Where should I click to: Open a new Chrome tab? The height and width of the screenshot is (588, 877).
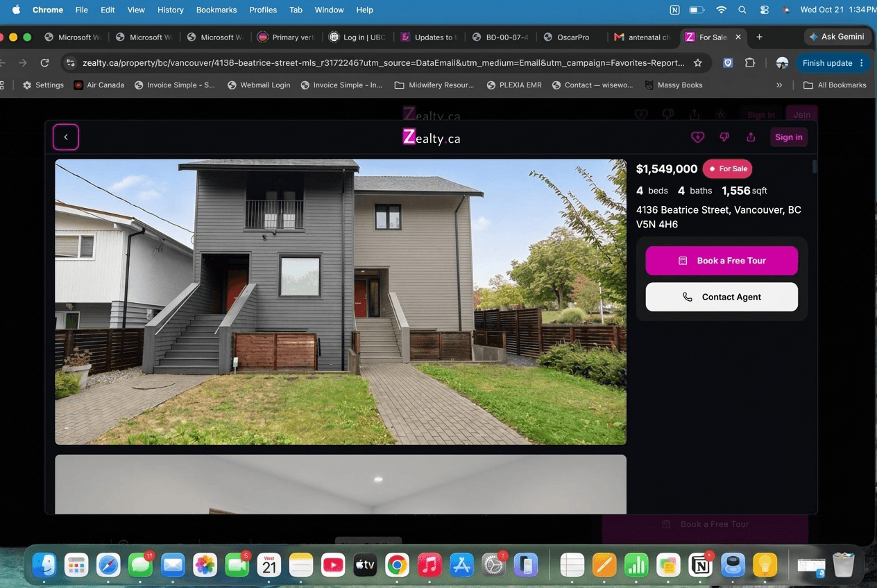pos(759,37)
